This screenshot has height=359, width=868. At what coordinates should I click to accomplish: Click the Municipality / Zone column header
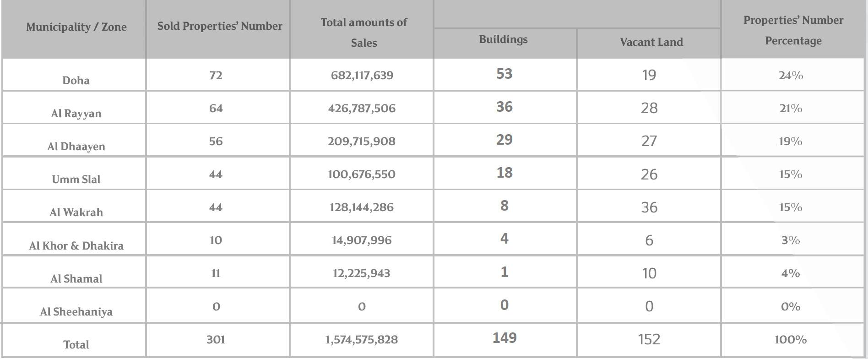click(76, 27)
